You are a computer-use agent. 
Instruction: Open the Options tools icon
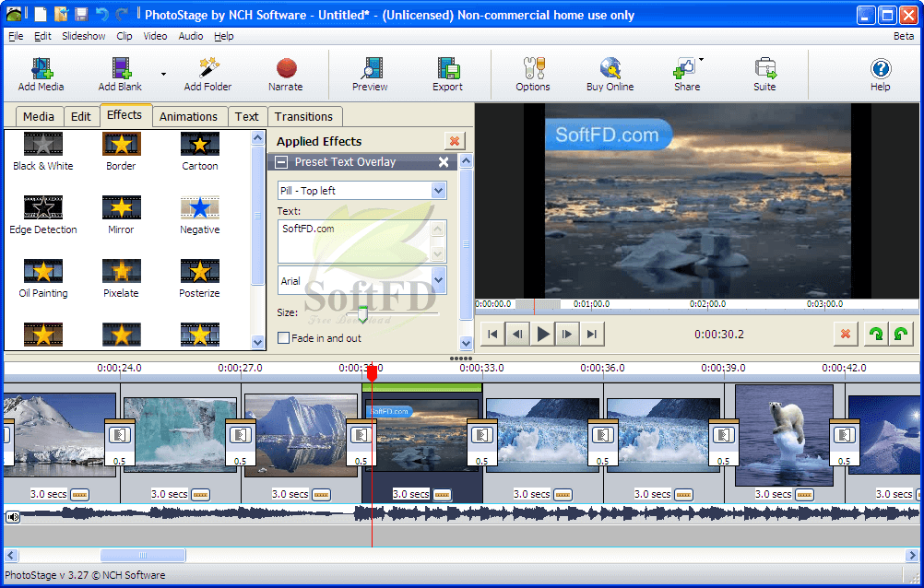pos(533,69)
